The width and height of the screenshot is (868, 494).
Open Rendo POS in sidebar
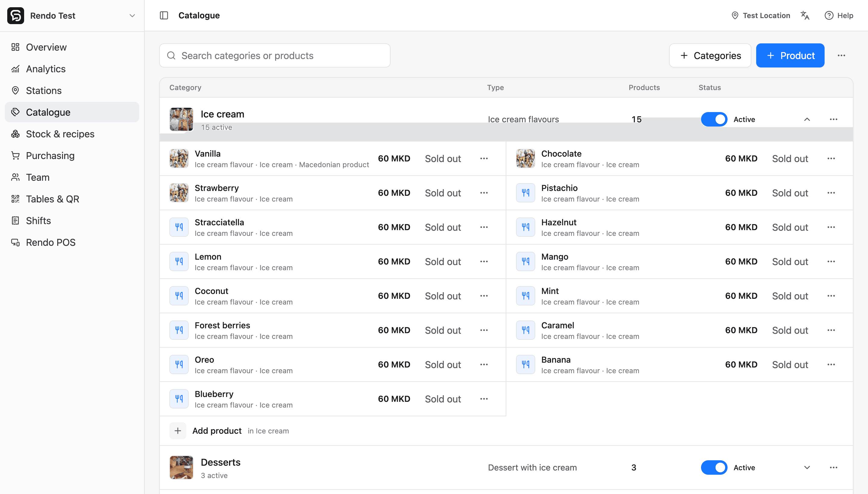point(72,242)
